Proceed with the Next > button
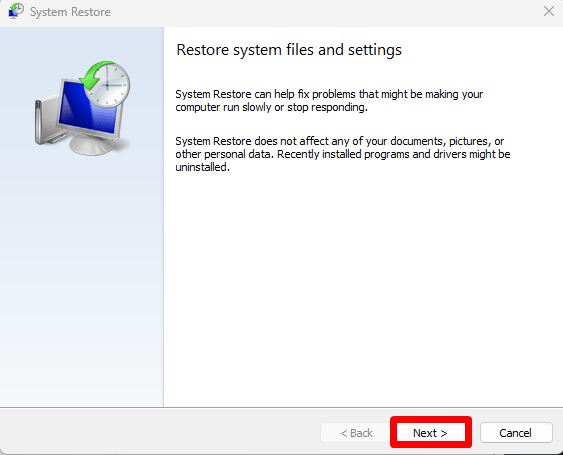The width and height of the screenshot is (563, 455). [430, 432]
